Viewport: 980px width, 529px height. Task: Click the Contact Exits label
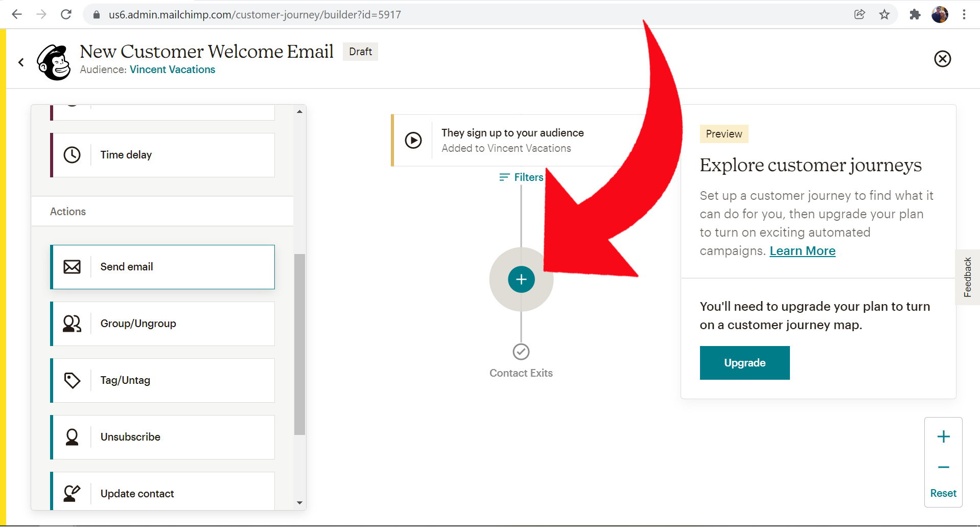(521, 373)
